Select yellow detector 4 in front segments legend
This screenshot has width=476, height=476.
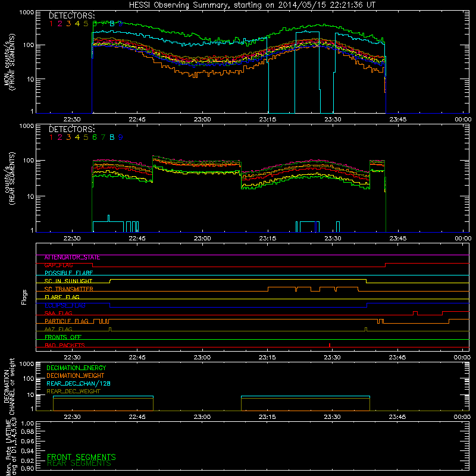click(x=77, y=24)
